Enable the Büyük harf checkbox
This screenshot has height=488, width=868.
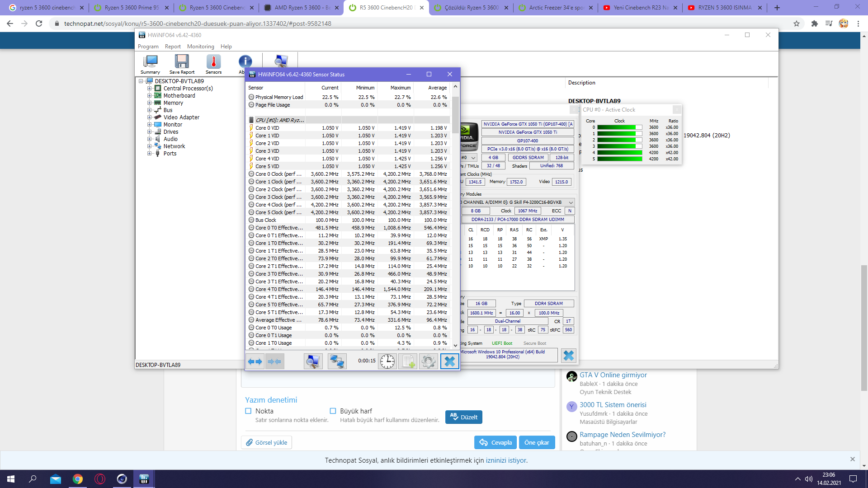coord(333,411)
